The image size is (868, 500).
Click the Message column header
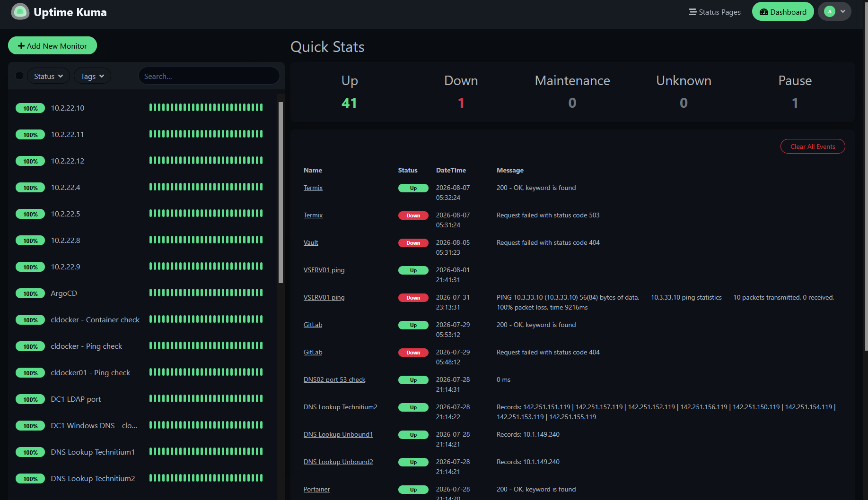(510, 170)
